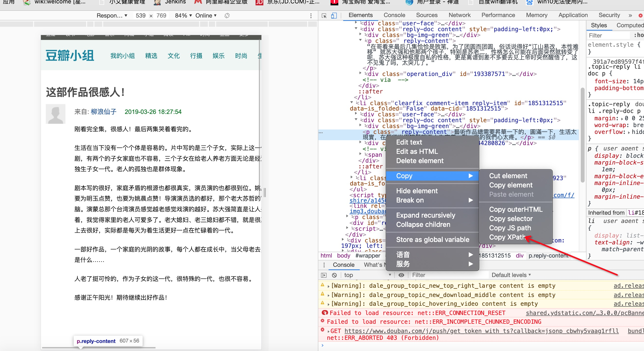Choose Store as global variable
This screenshot has height=351, width=644.
432,240
